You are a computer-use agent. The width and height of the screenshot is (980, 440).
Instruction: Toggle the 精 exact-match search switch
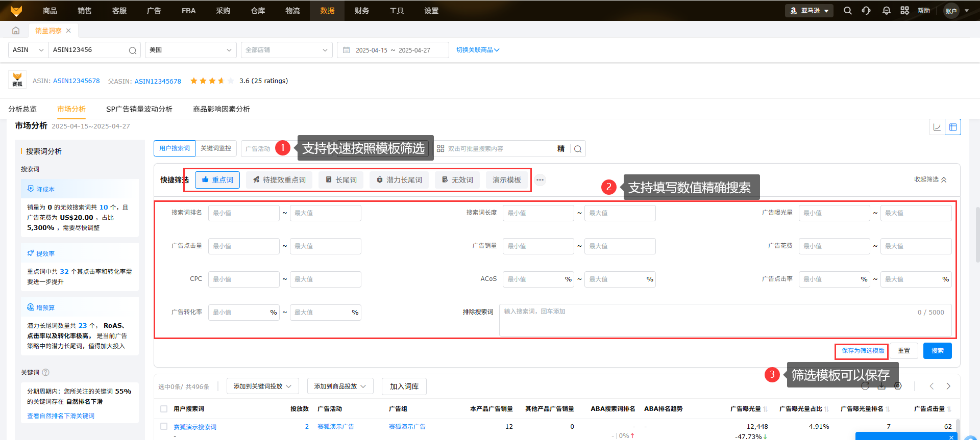pos(560,149)
